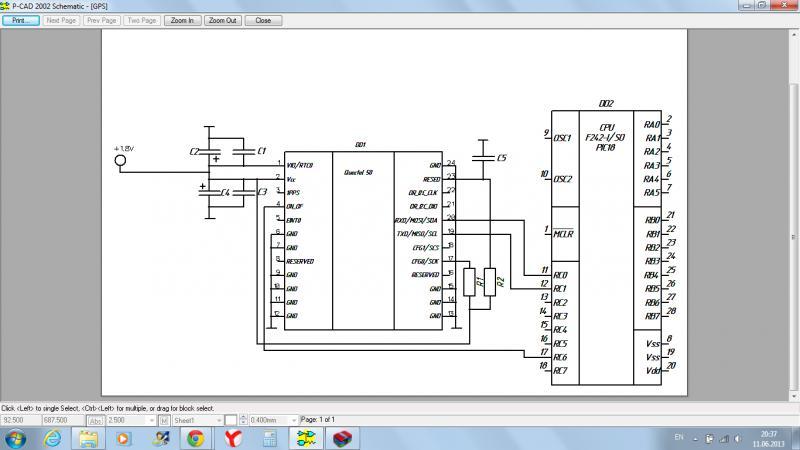Open Google Chrome from taskbar
This screenshot has height=450, width=800.
click(195, 438)
